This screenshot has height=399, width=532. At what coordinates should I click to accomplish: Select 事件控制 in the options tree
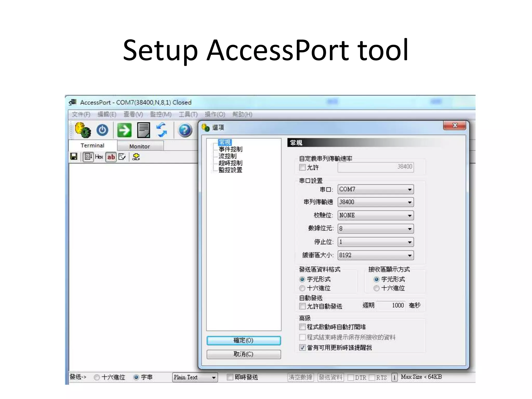(x=230, y=149)
